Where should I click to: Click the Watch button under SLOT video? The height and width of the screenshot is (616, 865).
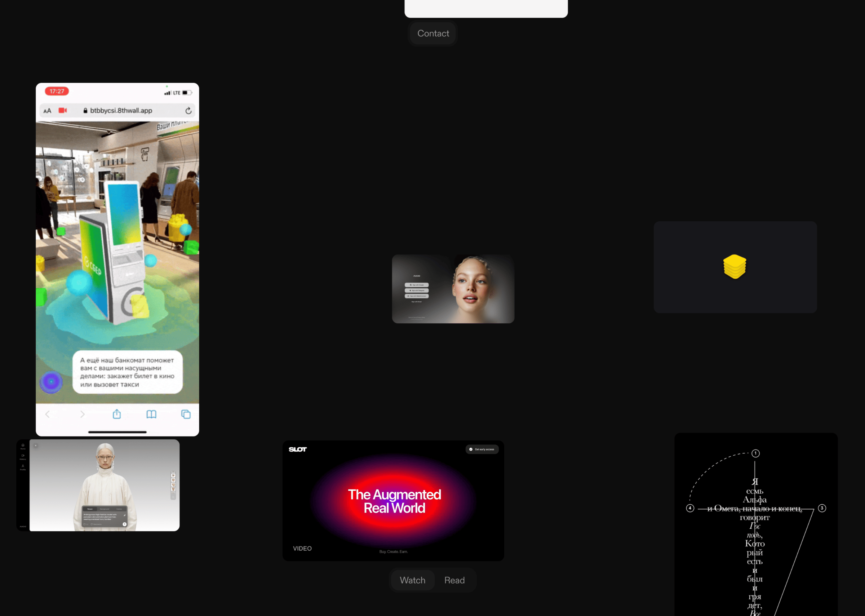[413, 580]
